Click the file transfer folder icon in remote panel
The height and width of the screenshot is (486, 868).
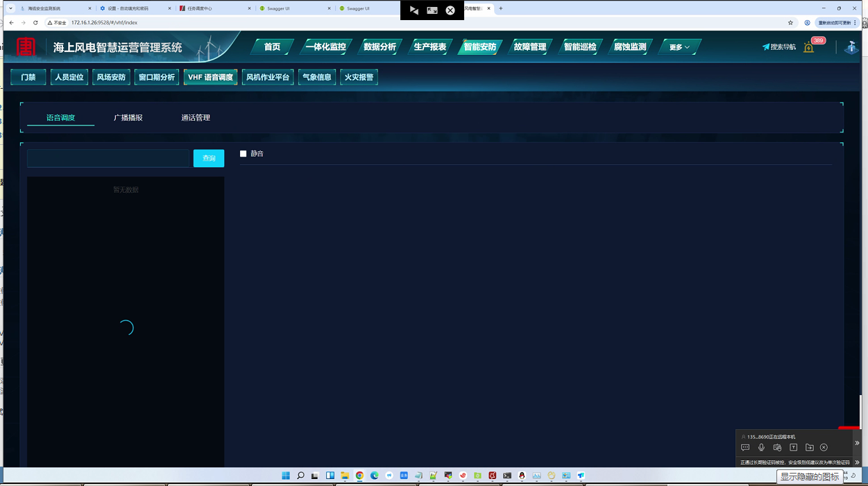pos(809,448)
